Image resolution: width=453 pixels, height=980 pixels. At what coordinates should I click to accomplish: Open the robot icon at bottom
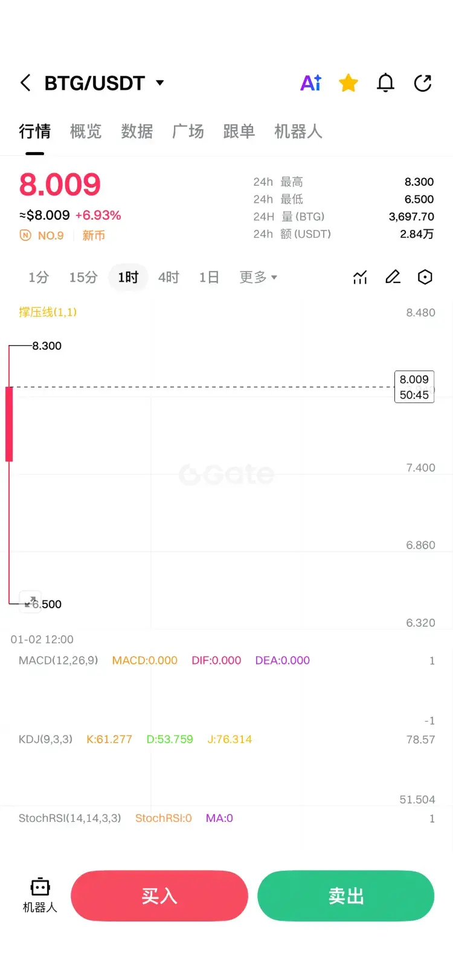click(40, 895)
